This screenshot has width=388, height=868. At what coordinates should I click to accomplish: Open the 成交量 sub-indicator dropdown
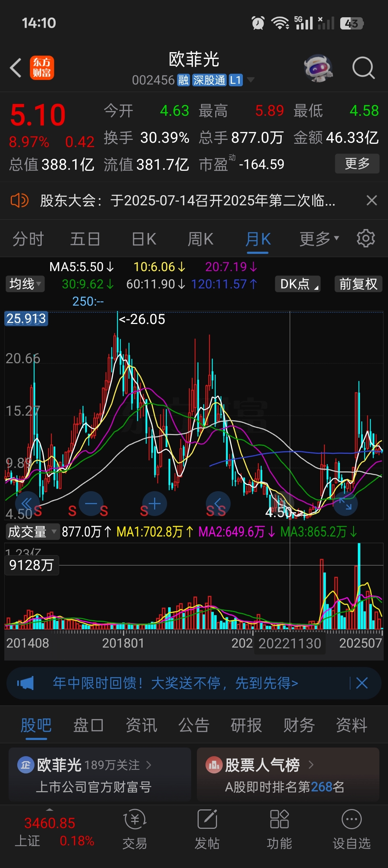[x=32, y=531]
